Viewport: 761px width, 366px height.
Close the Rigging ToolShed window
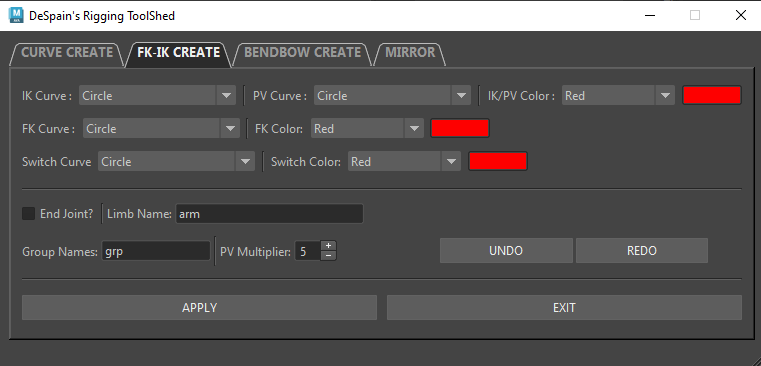741,16
